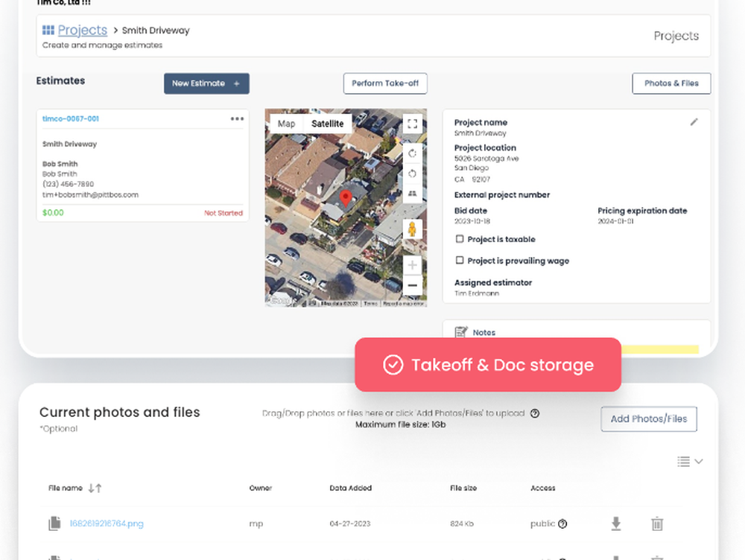Open the Notes icon

[x=461, y=332]
